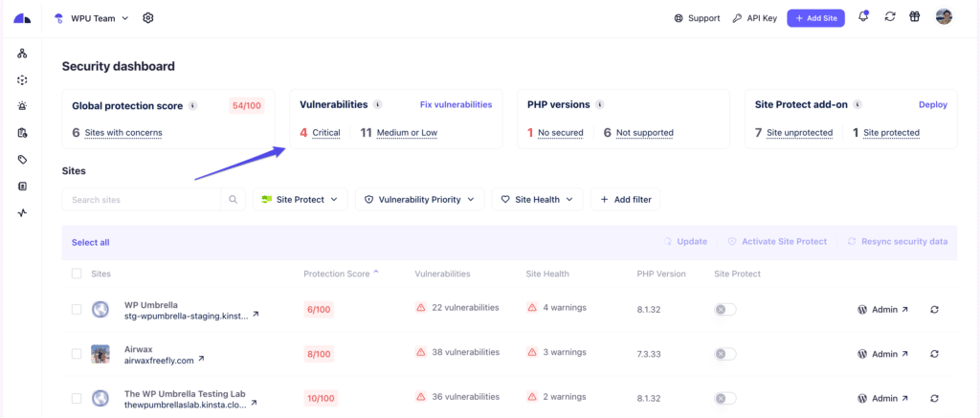
Task: Open the gift icon in top bar
Action: click(x=915, y=17)
